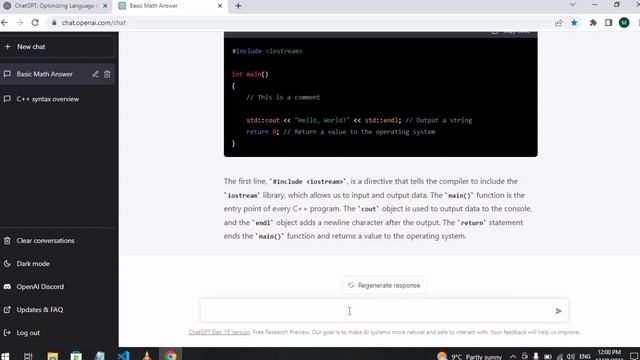Click Regenerate response button
This screenshot has width=640, height=360.
click(x=384, y=285)
